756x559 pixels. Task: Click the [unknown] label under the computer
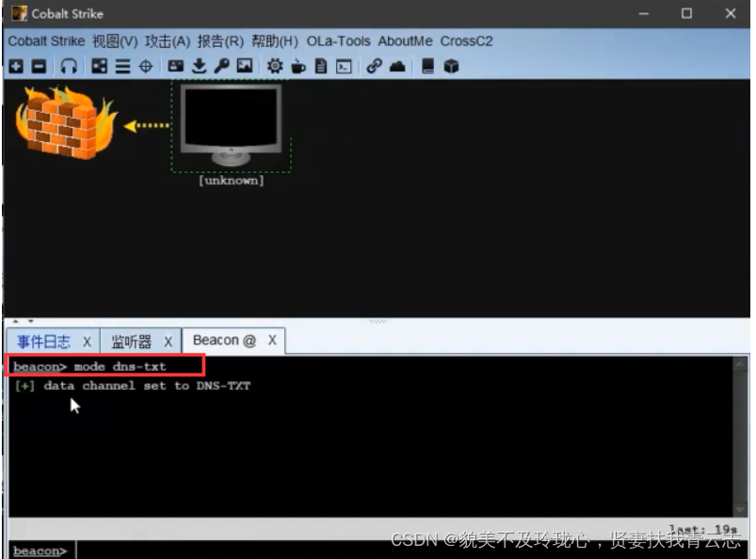232,181
